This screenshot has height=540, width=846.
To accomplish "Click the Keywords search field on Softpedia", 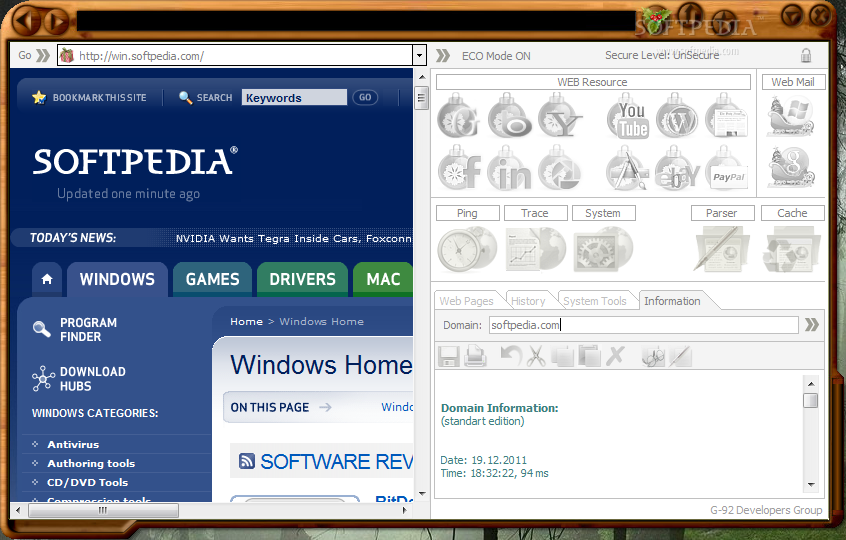I will [x=294, y=98].
